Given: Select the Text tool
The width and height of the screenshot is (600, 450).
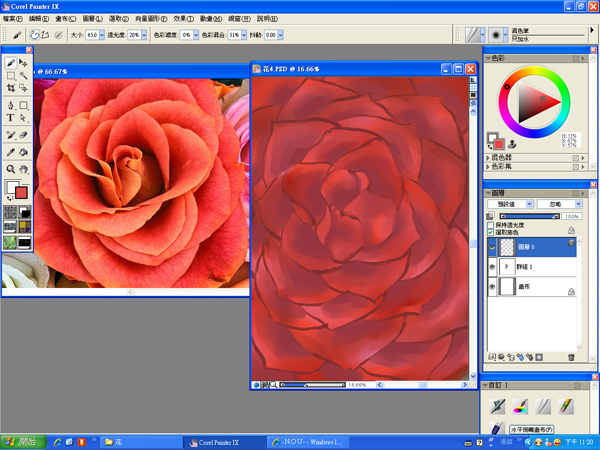Looking at the screenshot, I should 11,118.
